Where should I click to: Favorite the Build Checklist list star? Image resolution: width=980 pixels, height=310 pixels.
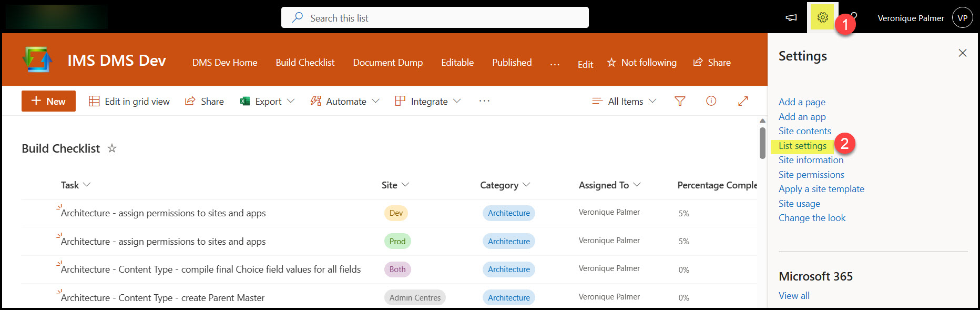pos(112,148)
